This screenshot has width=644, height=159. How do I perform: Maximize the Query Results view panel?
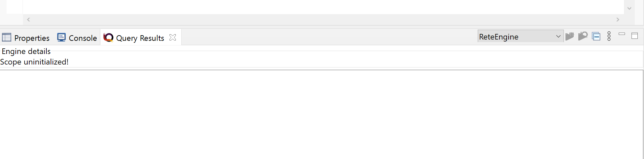[634, 36]
